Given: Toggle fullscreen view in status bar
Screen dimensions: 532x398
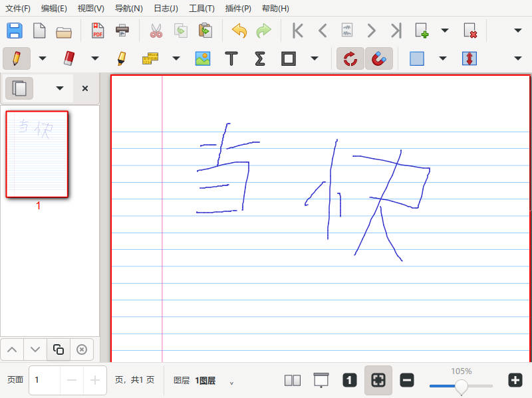Looking at the screenshot, I should (x=378, y=380).
